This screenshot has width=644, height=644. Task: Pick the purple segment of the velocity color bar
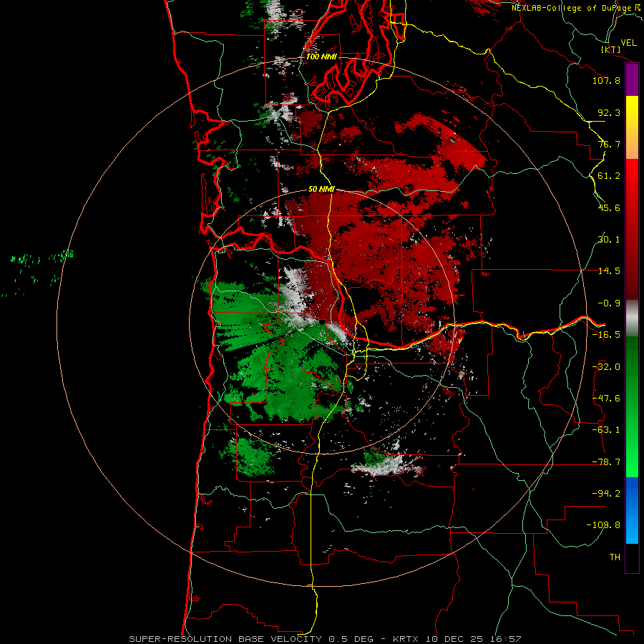pos(632,80)
